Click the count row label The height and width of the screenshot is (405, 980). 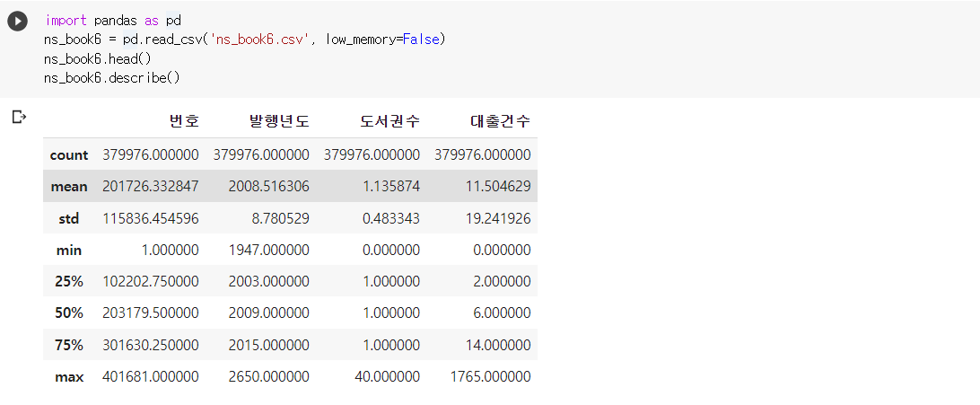pos(69,155)
